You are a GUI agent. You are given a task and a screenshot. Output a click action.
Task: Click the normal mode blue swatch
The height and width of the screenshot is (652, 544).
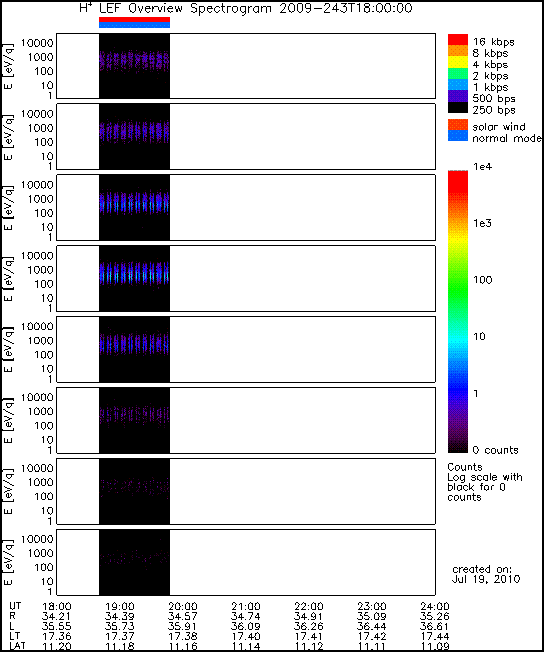click(x=458, y=136)
